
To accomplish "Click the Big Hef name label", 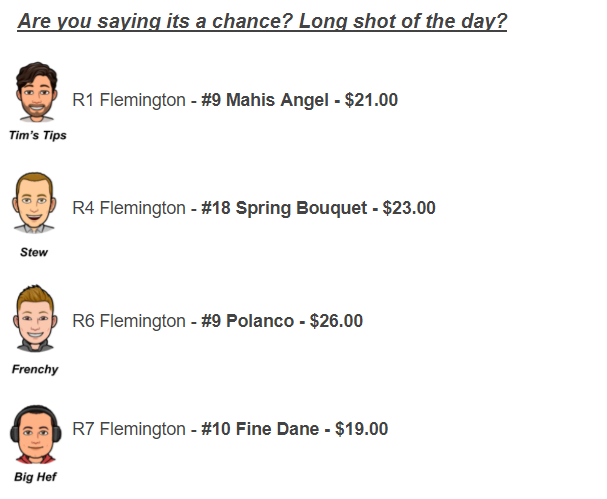I will 35,477.
